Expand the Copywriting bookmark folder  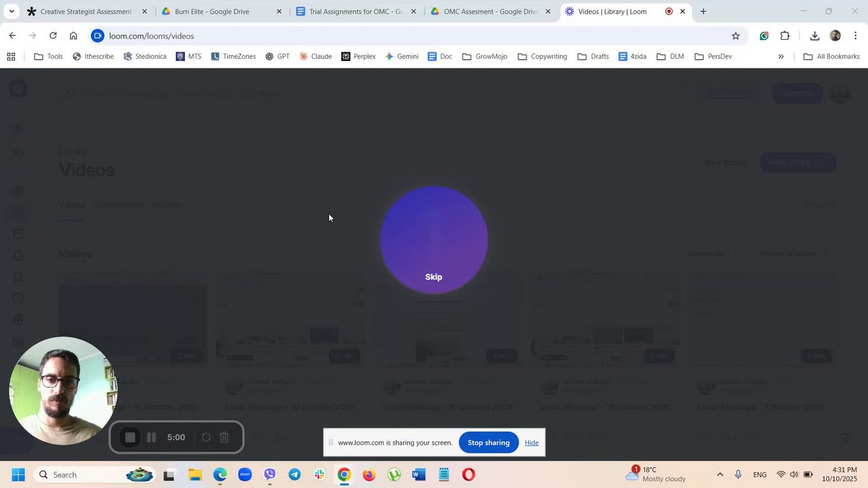click(542, 56)
